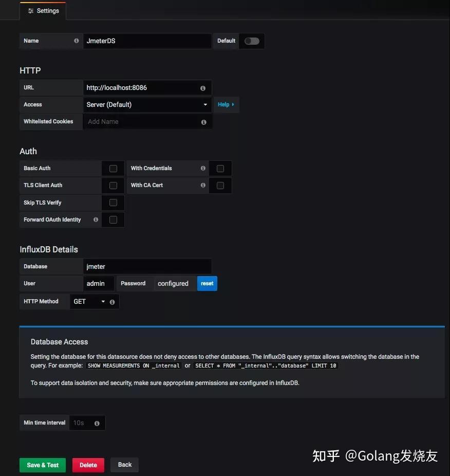Screen dimensions: 450x476
Task: Click the info icon beside the Name field
Action: (76, 41)
